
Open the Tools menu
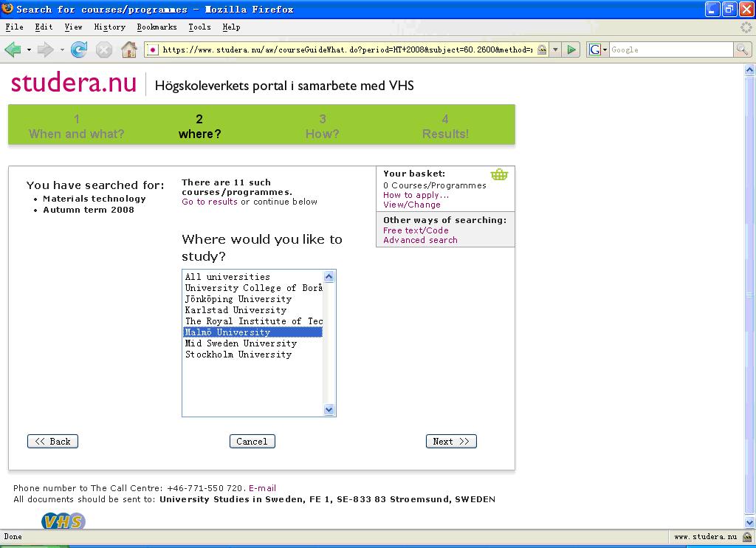pos(199,27)
